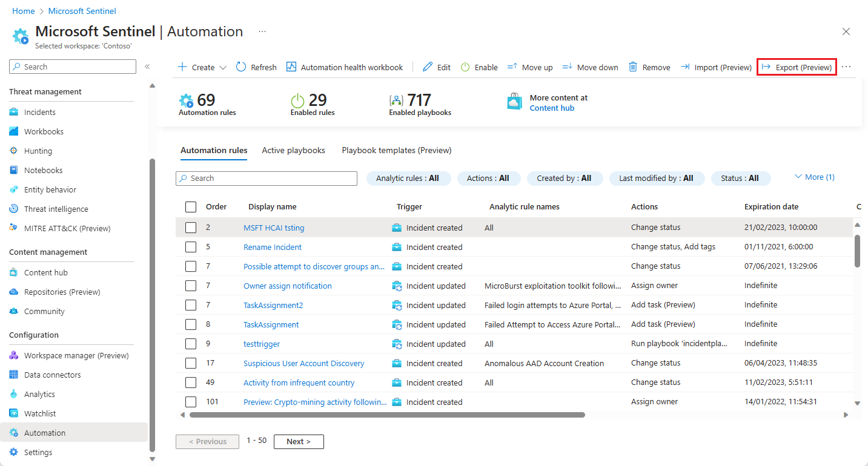Screen dimensions: 868x466
Task: Tick Activity from infrequent country checkbox
Action: [x=191, y=382]
